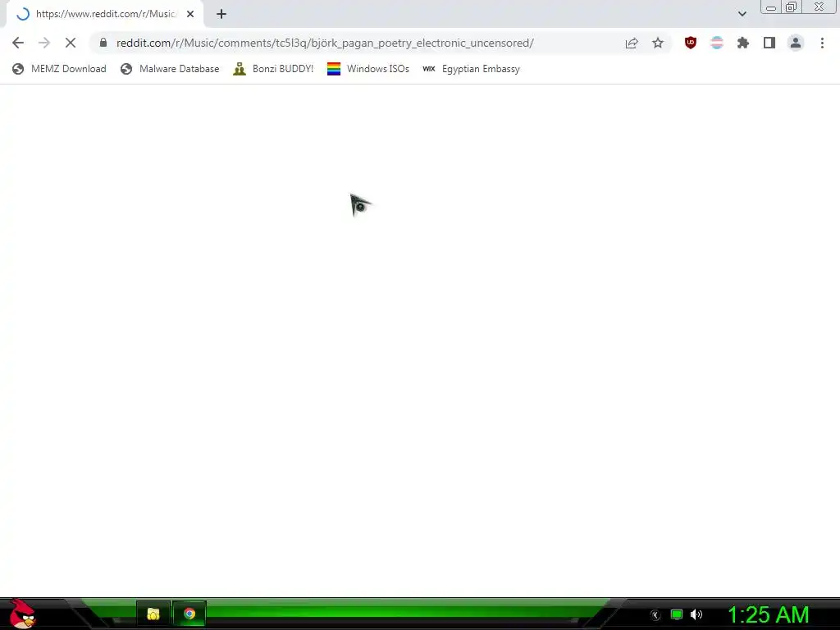
Task: Open File Explorer from the taskbar
Action: [153, 614]
